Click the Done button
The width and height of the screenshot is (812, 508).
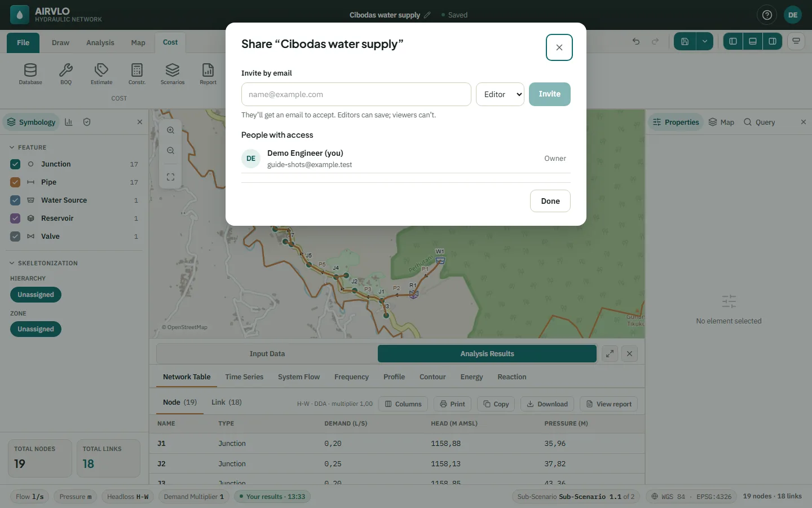coord(550,201)
